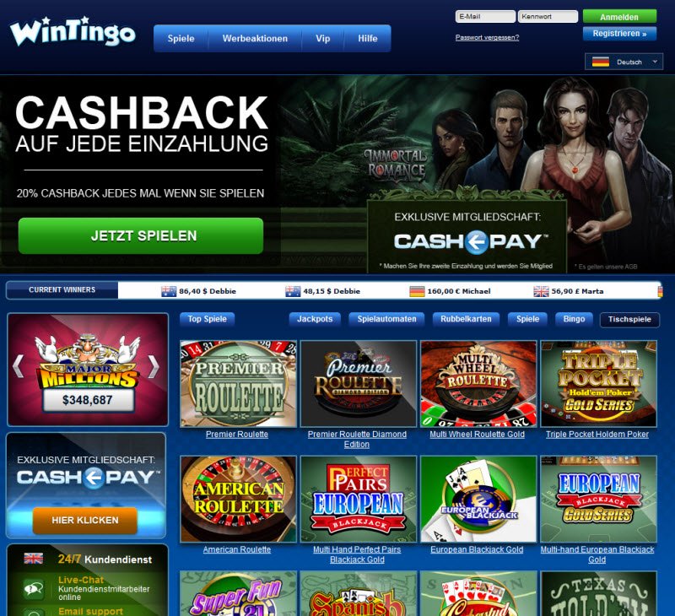Click the orange Hier Klicken button
The width and height of the screenshot is (675, 616).
pyautogui.click(x=85, y=520)
